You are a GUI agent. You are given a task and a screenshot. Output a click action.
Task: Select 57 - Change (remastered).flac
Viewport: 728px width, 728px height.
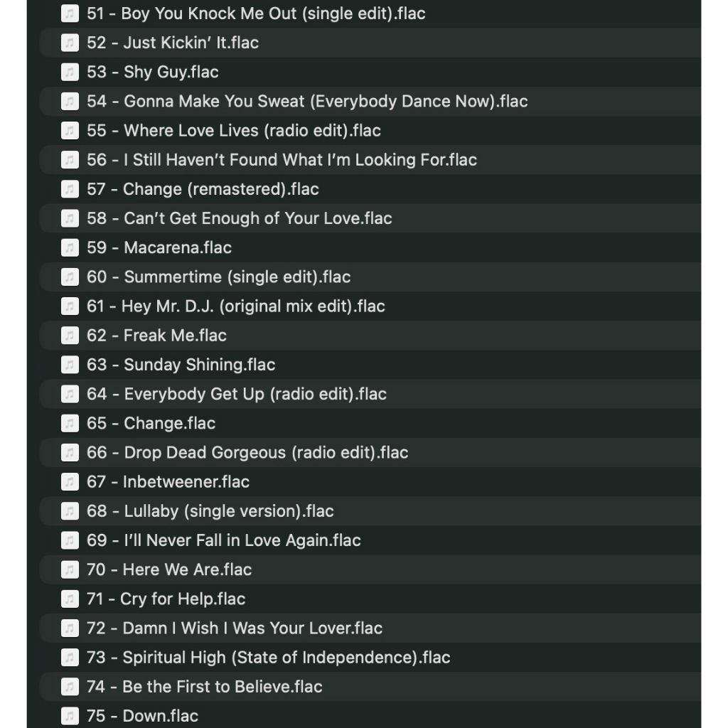click(x=370, y=189)
